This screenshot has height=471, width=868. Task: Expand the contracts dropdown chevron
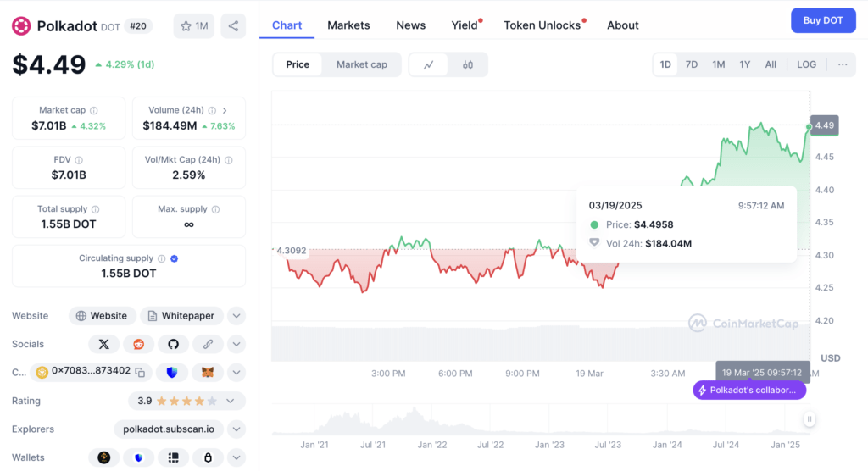click(x=236, y=373)
